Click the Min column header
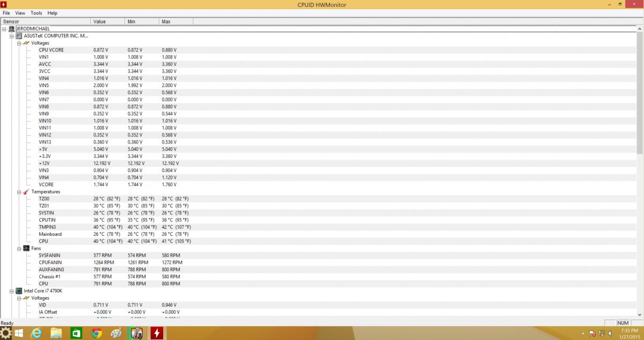 [x=142, y=21]
